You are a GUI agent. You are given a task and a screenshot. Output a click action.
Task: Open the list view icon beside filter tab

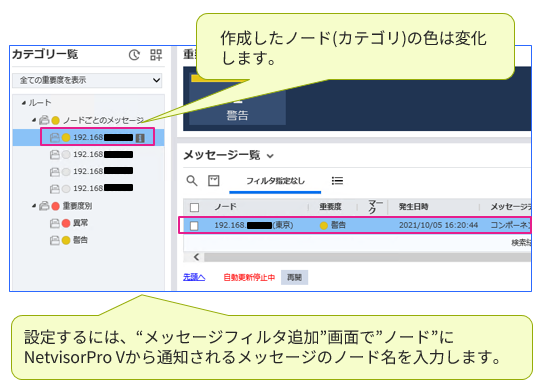[337, 181]
